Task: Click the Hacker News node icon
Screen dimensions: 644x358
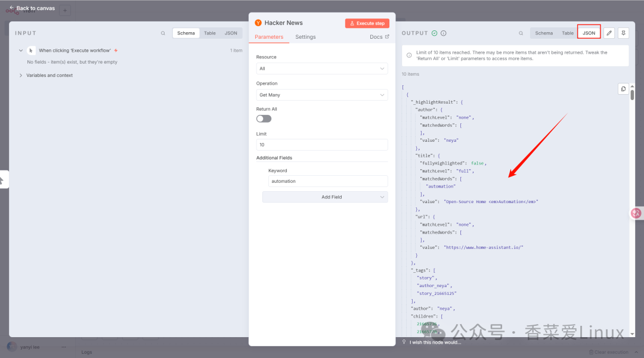Action: coord(258,23)
